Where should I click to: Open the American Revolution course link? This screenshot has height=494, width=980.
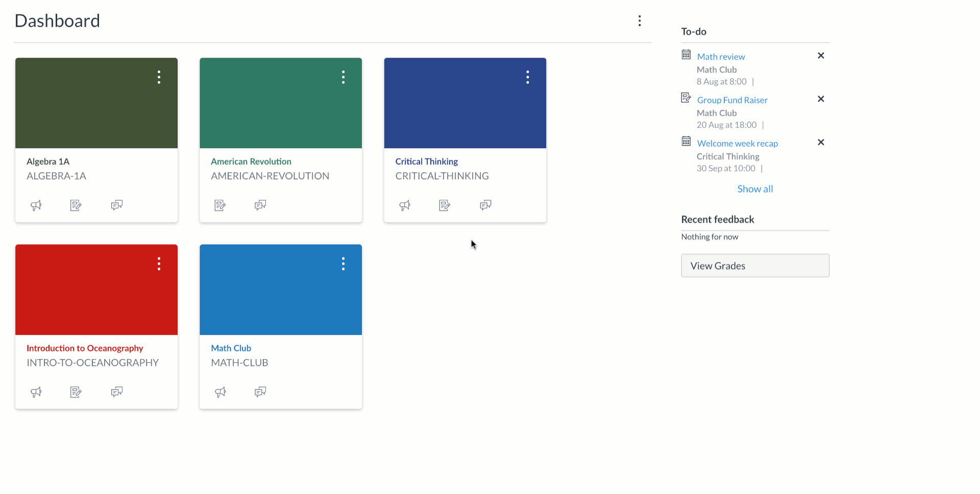click(251, 161)
